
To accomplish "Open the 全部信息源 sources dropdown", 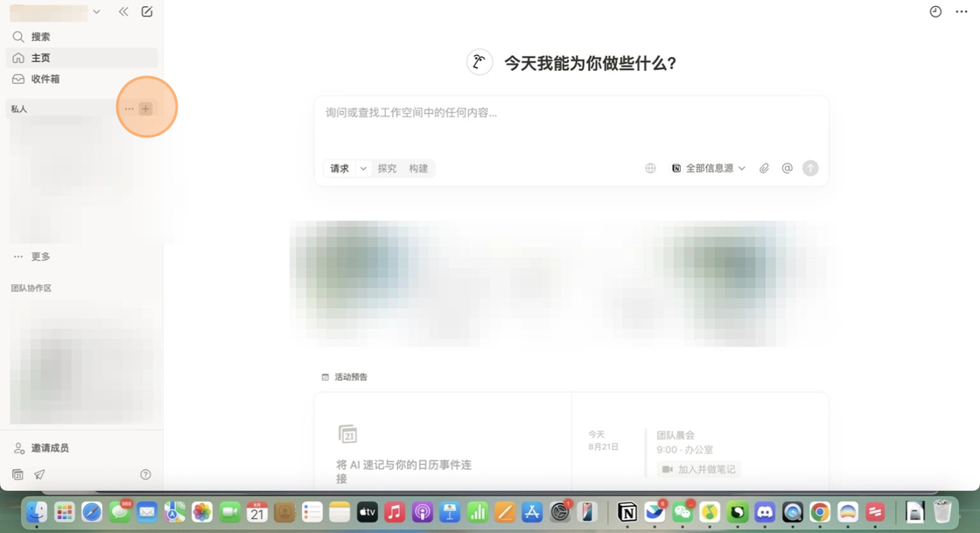I will [707, 167].
